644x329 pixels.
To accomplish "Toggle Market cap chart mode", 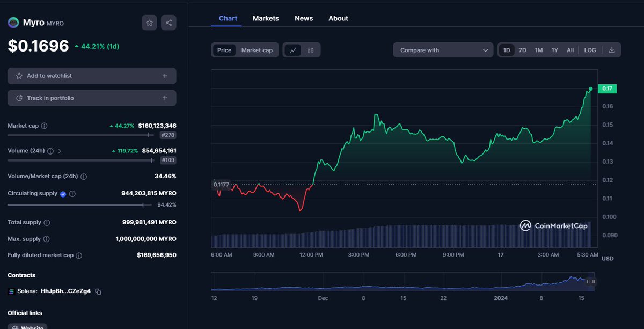I will (x=257, y=50).
